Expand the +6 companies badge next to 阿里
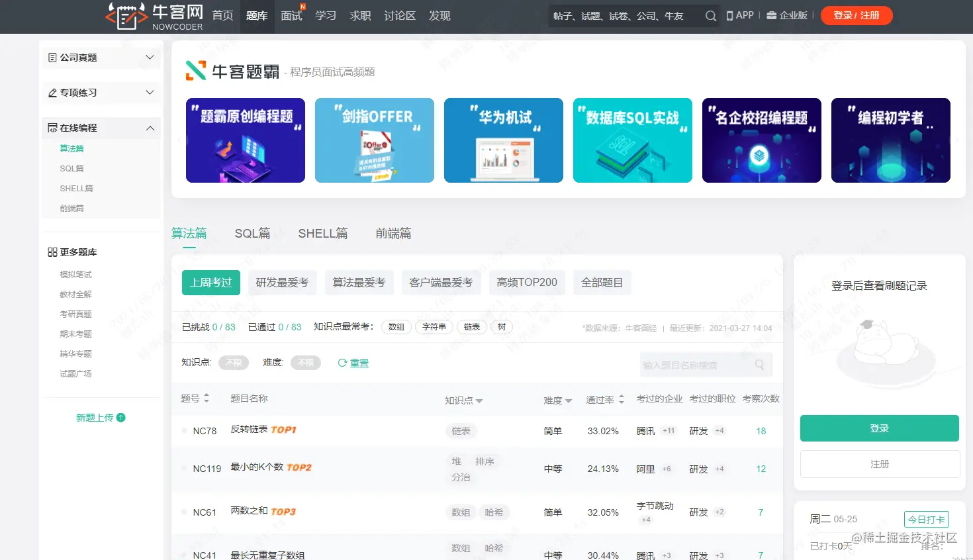Image resolution: width=973 pixels, height=560 pixels. click(x=667, y=469)
